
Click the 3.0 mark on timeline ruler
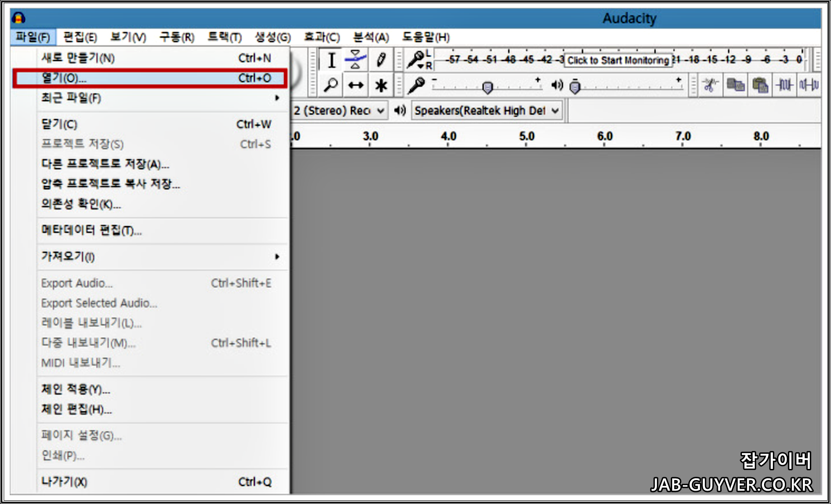tap(370, 136)
